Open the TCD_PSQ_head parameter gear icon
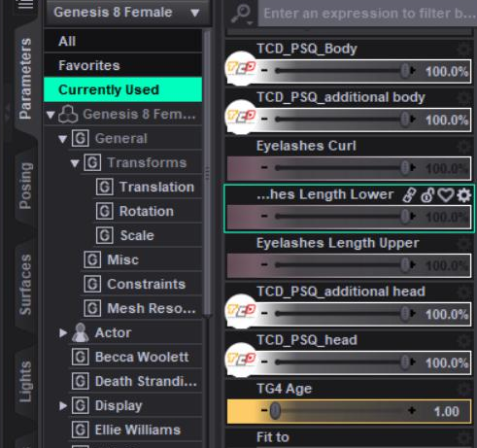The image size is (477, 448). point(464,341)
